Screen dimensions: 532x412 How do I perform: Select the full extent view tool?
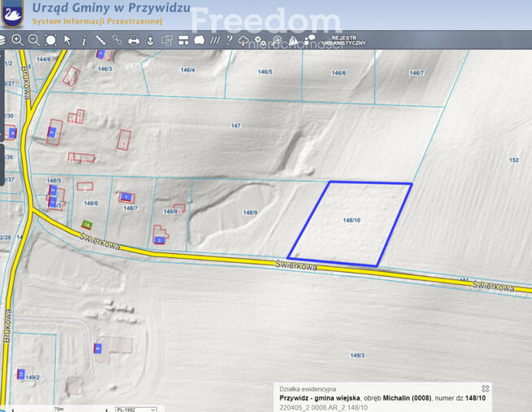[50, 39]
